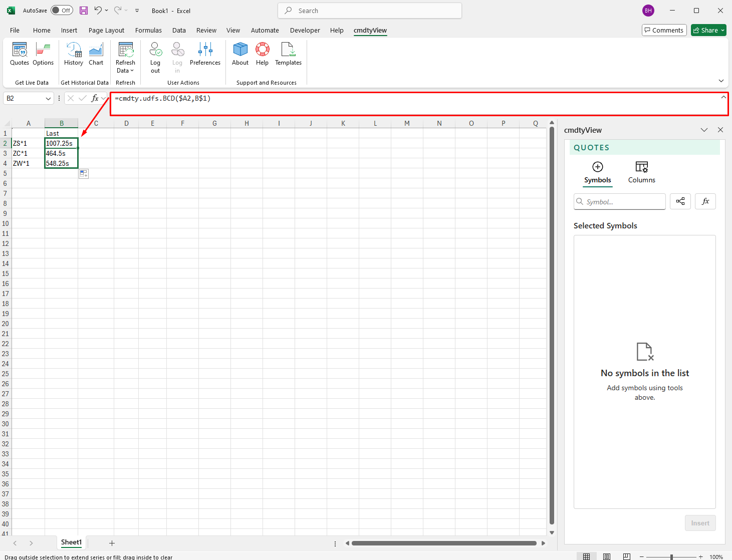Screen dimensions: 732x560
Task: Click the Share button
Action: click(709, 30)
